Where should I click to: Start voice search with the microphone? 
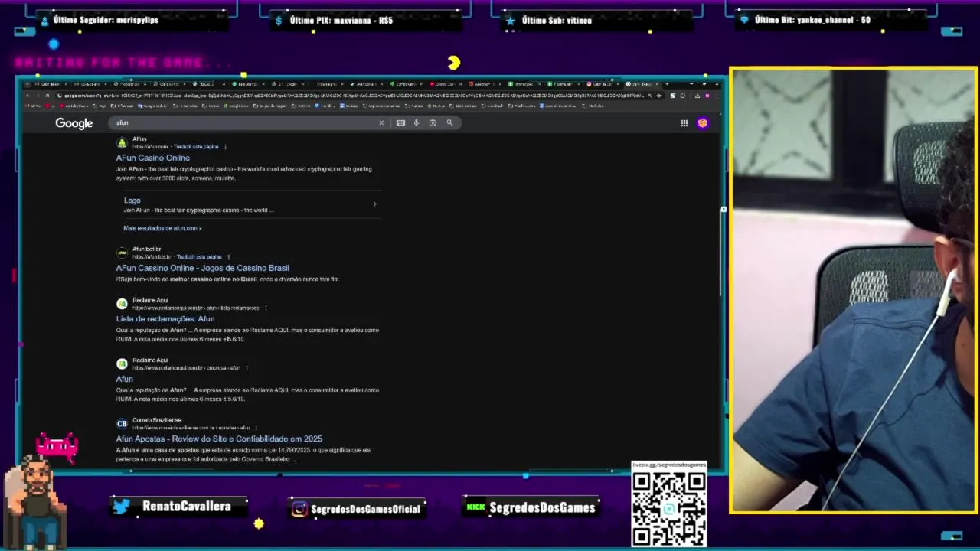(x=416, y=122)
